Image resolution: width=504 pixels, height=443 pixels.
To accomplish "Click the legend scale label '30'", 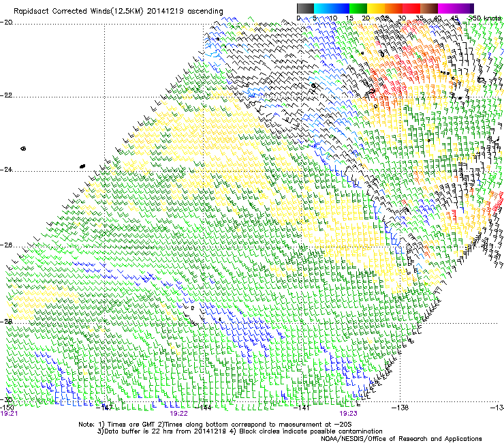I will pos(402,18).
